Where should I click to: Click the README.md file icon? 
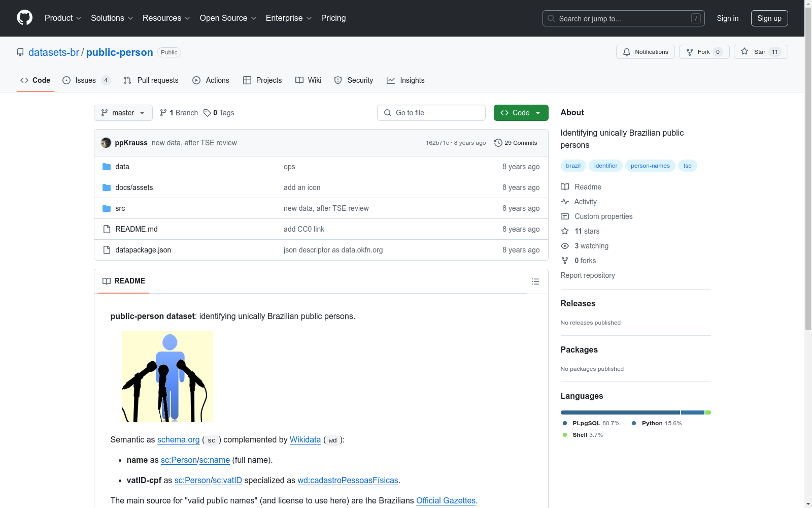tap(107, 229)
